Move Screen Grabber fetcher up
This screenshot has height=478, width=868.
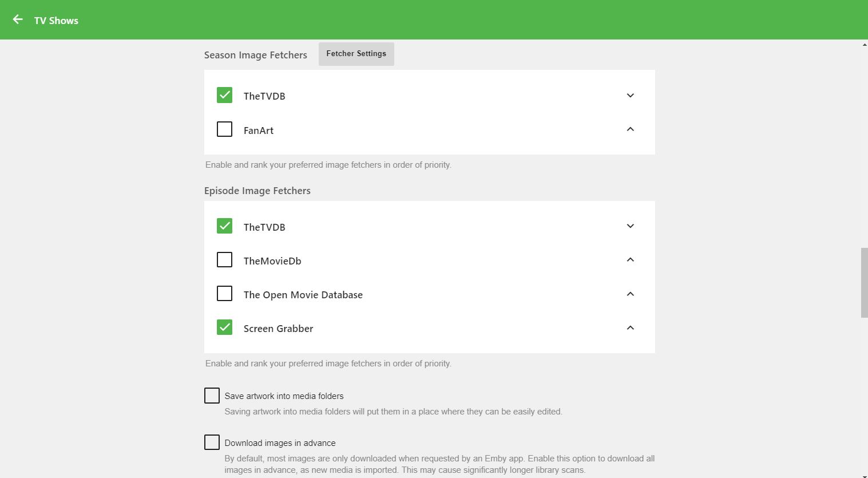point(630,328)
